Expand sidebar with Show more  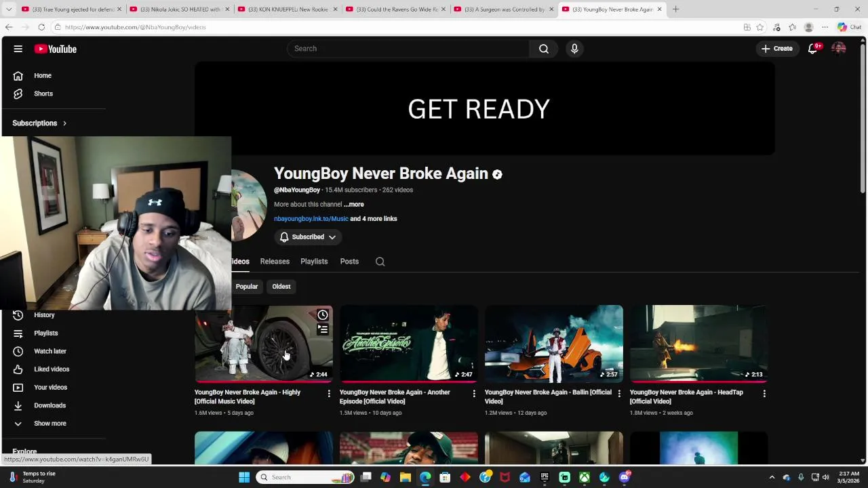50,424
